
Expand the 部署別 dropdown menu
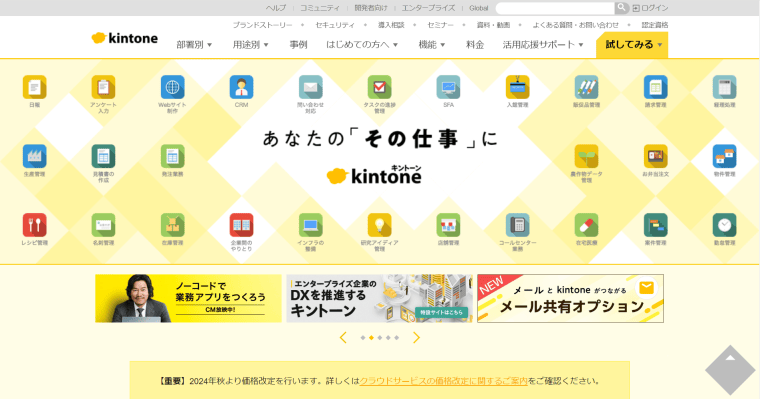pyautogui.click(x=194, y=45)
